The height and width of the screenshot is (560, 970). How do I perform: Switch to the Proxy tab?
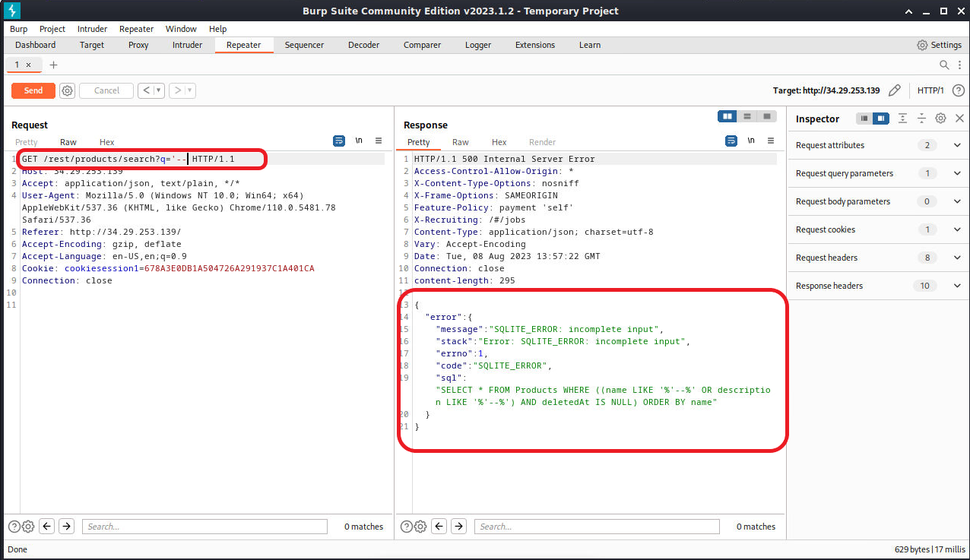(x=138, y=45)
